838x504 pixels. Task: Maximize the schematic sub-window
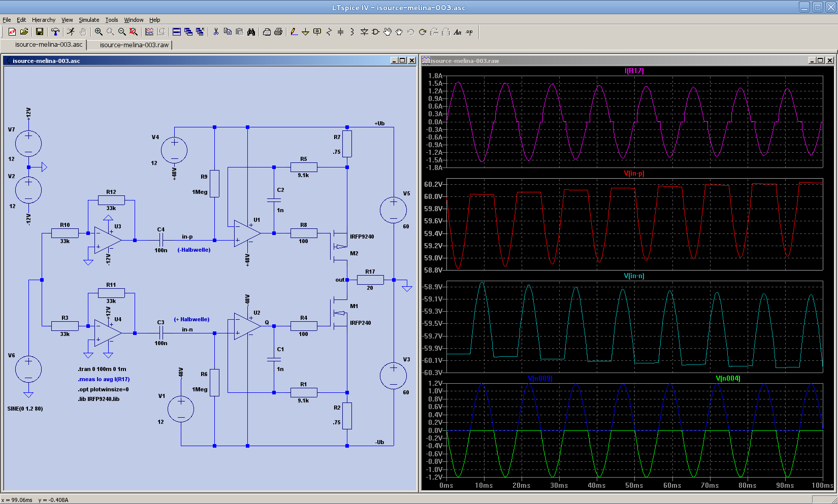[x=403, y=60]
